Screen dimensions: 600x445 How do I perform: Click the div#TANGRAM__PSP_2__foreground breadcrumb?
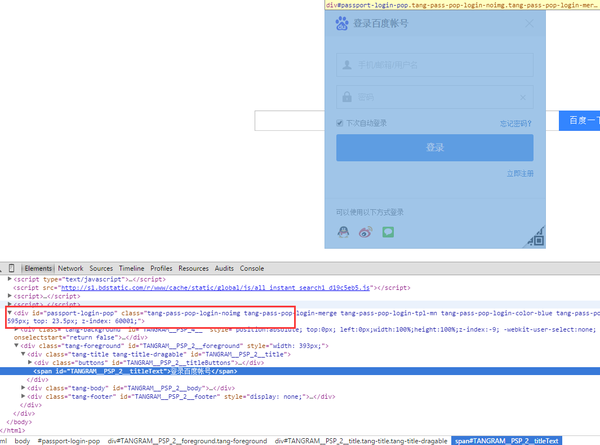pyautogui.click(x=187, y=441)
